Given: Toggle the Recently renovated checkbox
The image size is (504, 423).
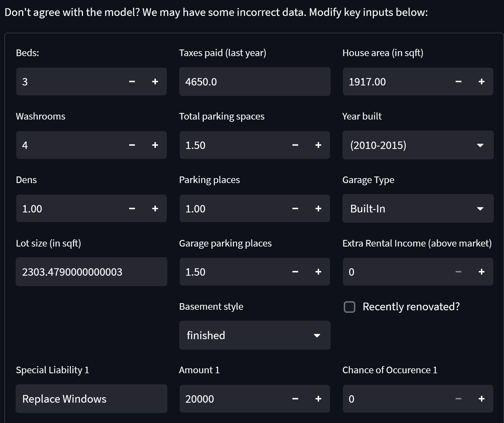Looking at the screenshot, I should click(350, 307).
